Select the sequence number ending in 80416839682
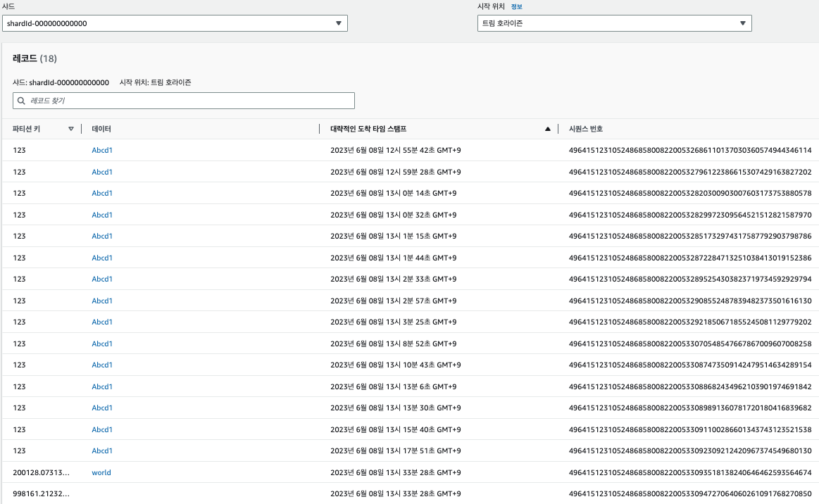This screenshot has width=819, height=504. pos(690,408)
